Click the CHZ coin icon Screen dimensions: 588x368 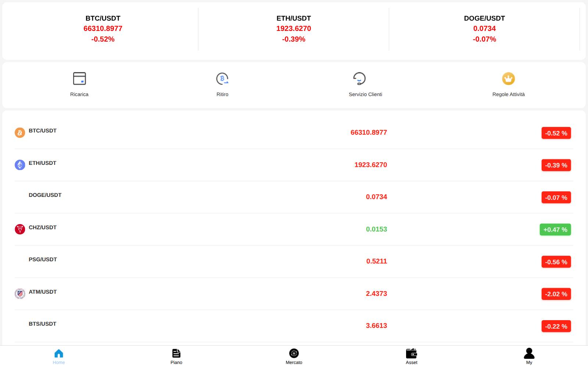point(20,229)
